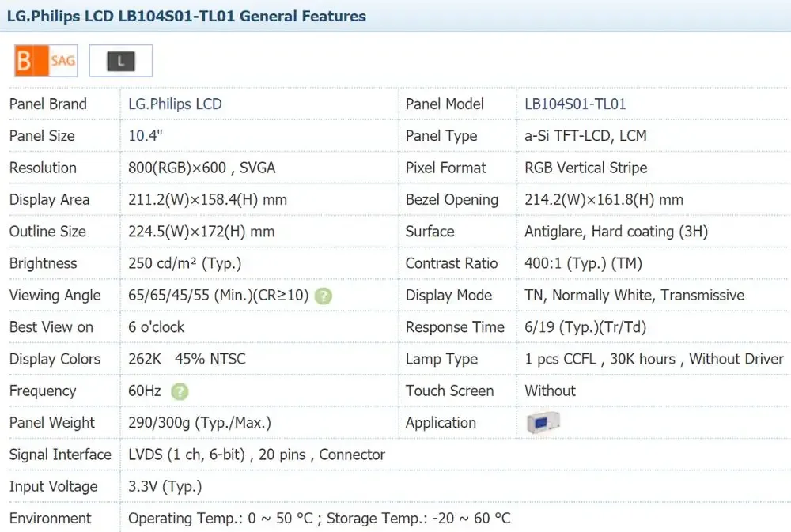Click the orange B SAG badge icon

coord(46,61)
